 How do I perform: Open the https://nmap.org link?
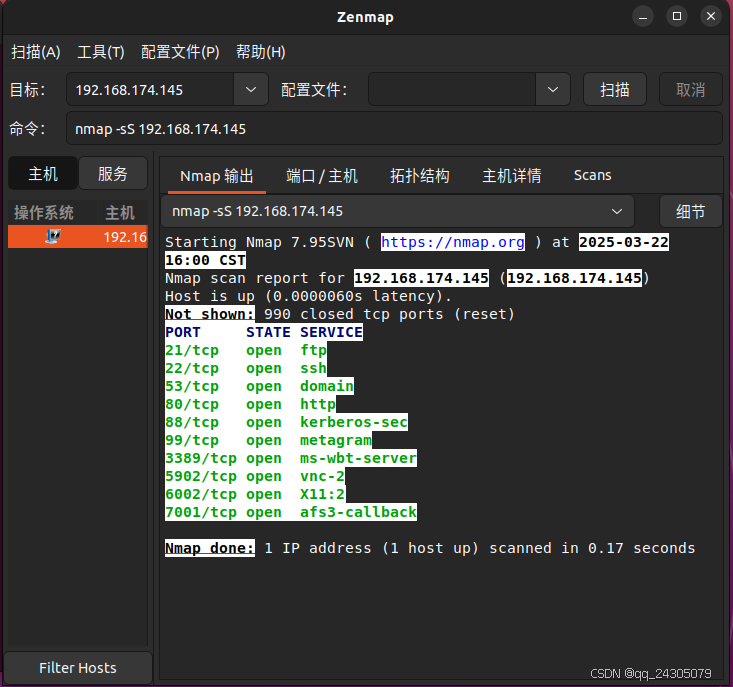(453, 242)
